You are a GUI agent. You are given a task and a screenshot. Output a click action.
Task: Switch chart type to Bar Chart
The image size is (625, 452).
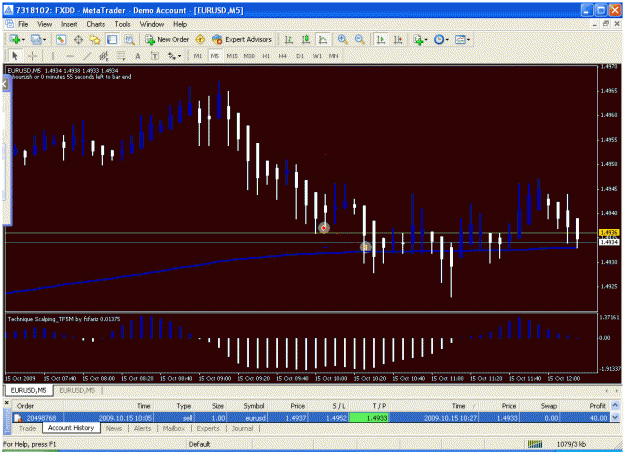pos(289,39)
